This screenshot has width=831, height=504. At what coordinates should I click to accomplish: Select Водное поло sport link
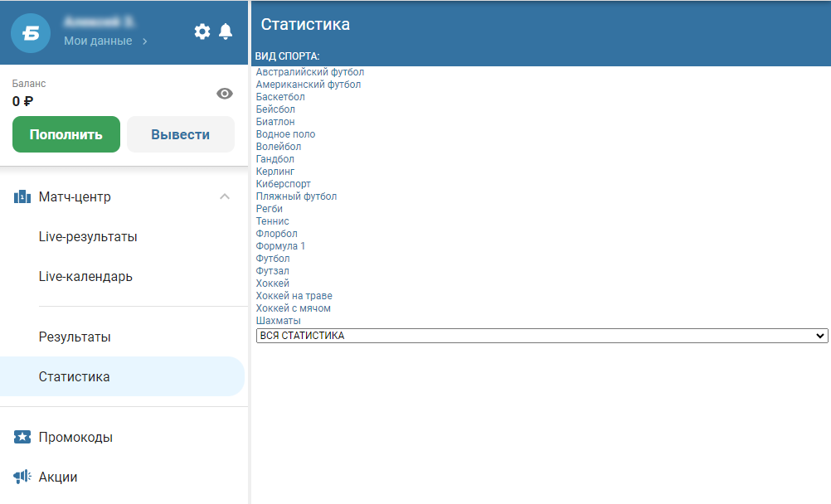tap(285, 134)
